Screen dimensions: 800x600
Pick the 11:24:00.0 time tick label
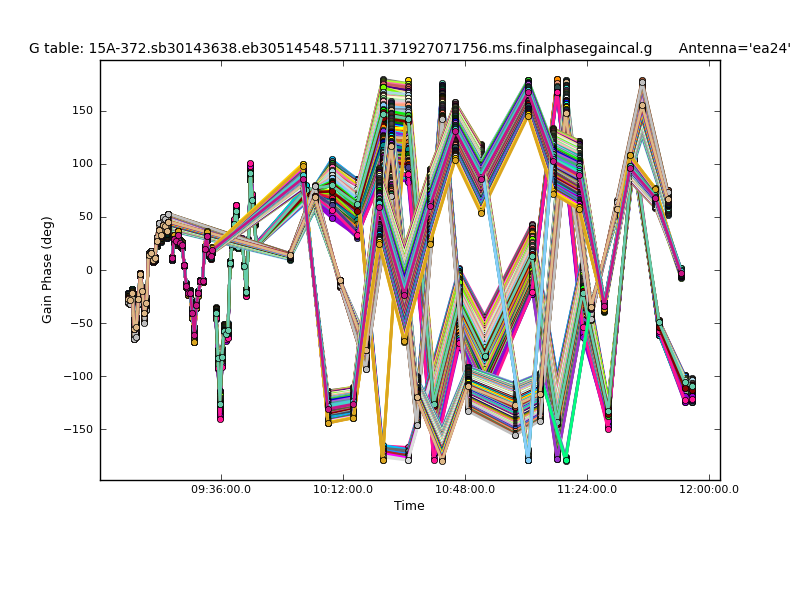tap(587, 489)
